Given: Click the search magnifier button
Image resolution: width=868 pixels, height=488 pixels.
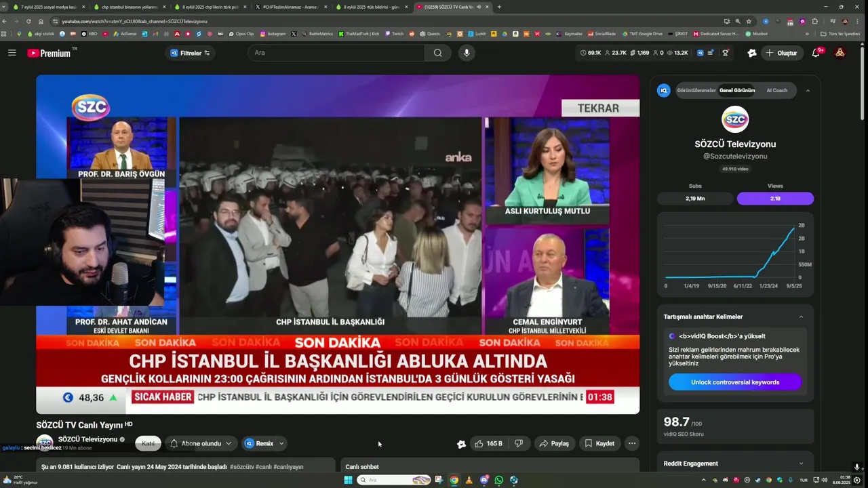Looking at the screenshot, I should point(438,53).
